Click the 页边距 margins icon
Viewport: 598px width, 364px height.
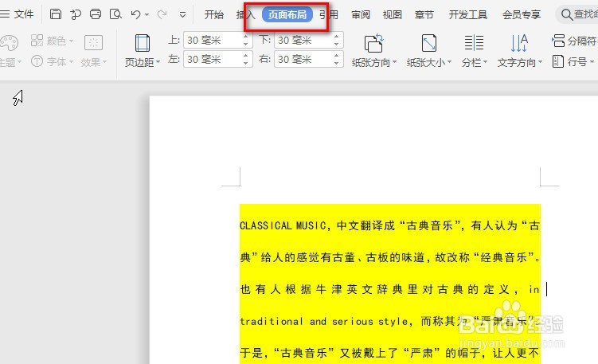click(x=143, y=43)
